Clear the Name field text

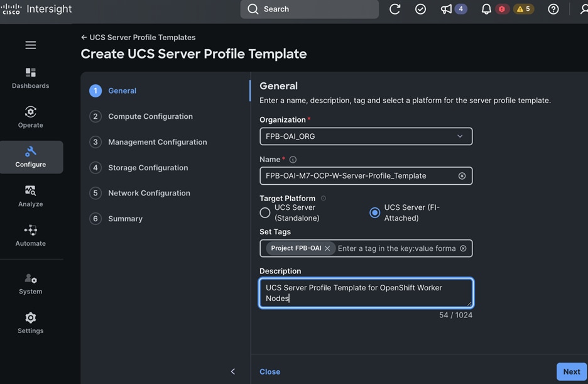coord(462,176)
